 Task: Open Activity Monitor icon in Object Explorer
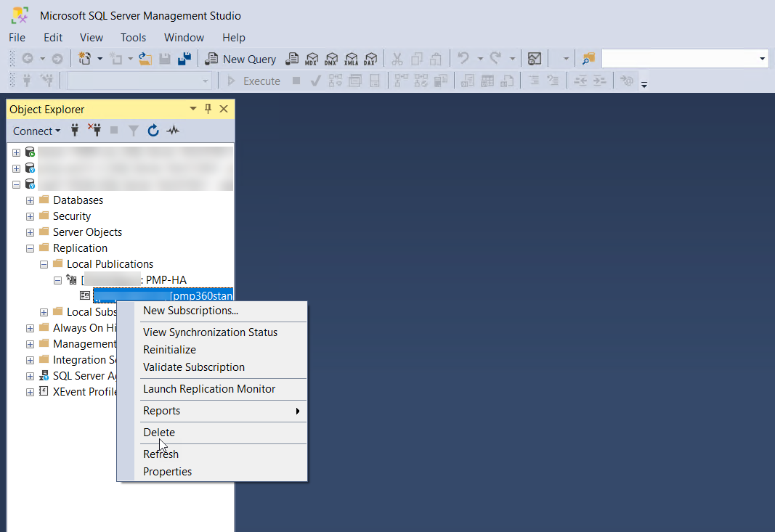(x=173, y=131)
